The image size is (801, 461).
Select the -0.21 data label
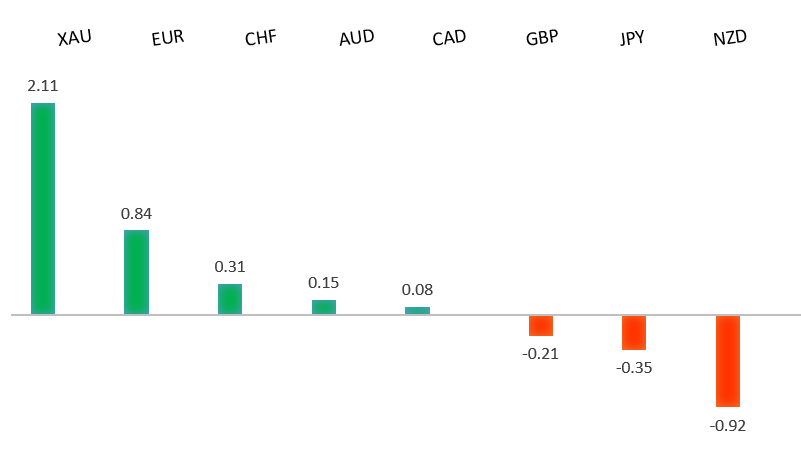[541, 353]
